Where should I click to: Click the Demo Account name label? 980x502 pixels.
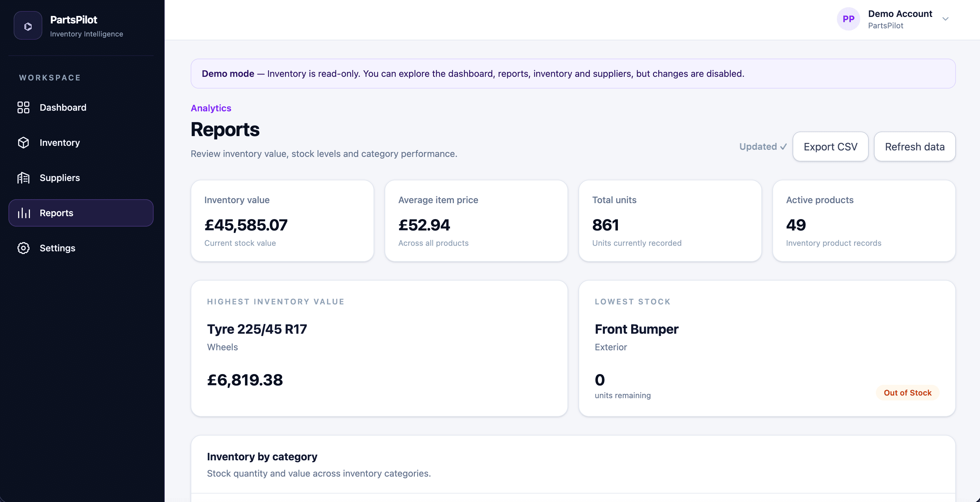[900, 14]
